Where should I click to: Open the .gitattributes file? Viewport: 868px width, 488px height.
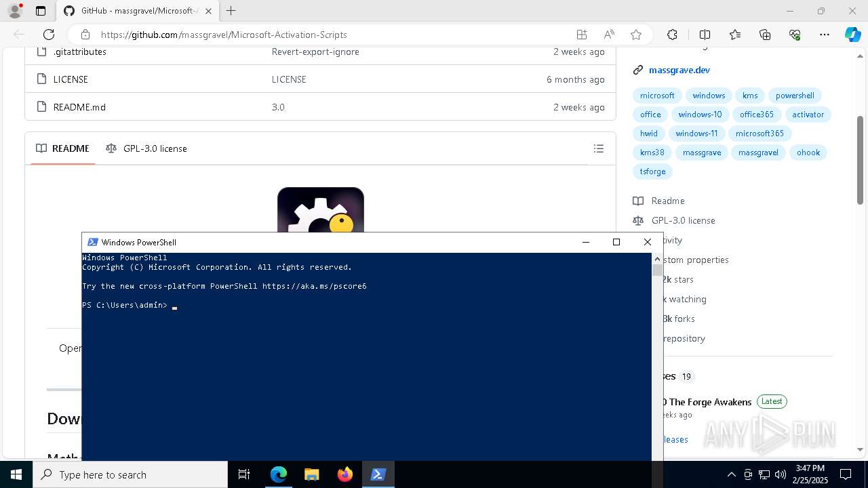(x=80, y=52)
